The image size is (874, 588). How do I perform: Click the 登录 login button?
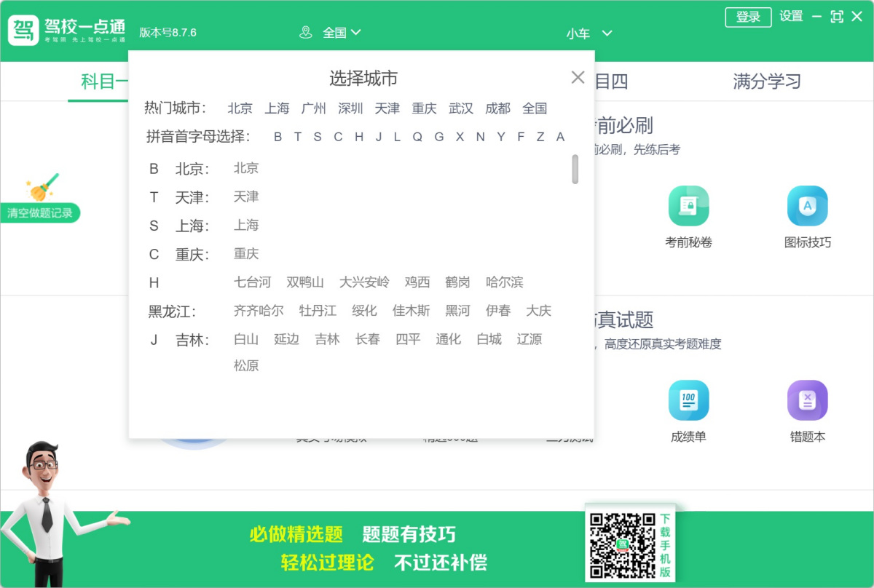pos(748,17)
